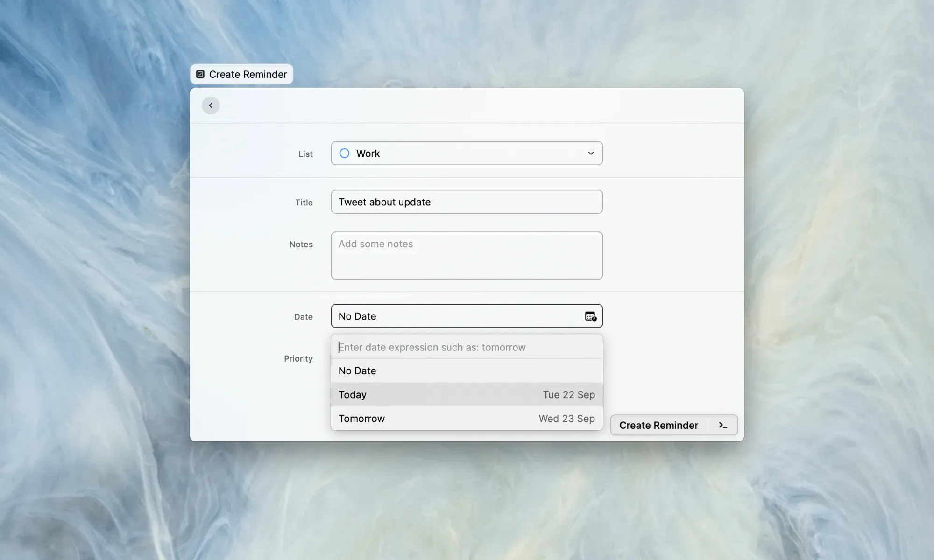The width and height of the screenshot is (934, 560).
Task: Click the calendar icon in Date field
Action: 590,316
